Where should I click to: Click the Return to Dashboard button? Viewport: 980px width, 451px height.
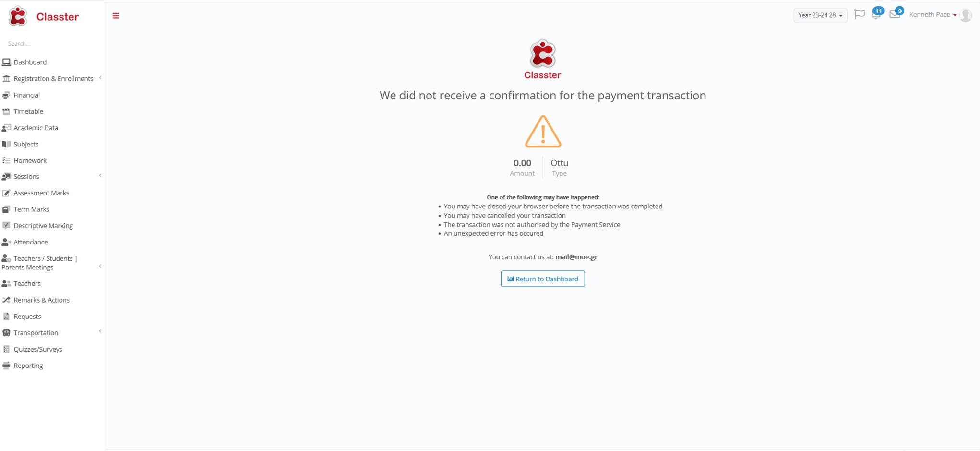(x=543, y=279)
